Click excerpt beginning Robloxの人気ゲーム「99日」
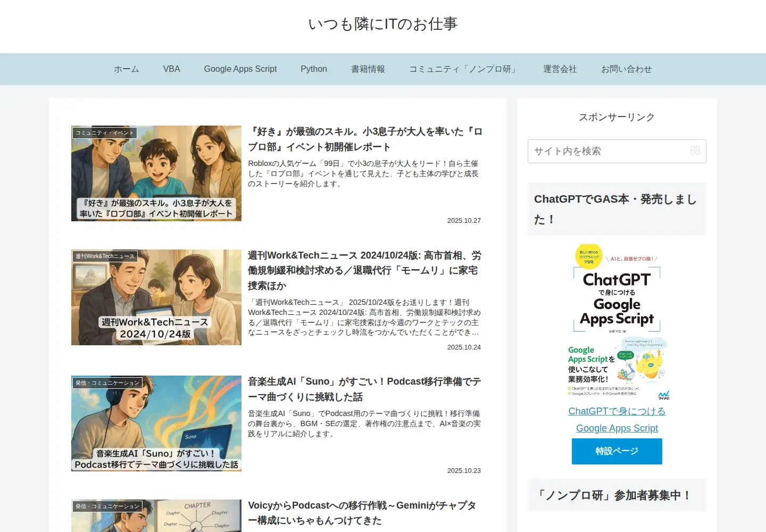766x532 pixels. click(363, 173)
